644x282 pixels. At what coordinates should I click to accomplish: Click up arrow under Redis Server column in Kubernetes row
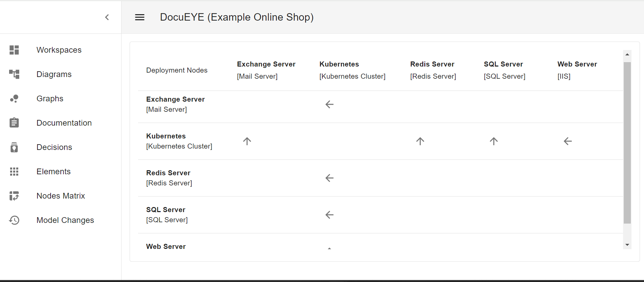click(x=420, y=141)
